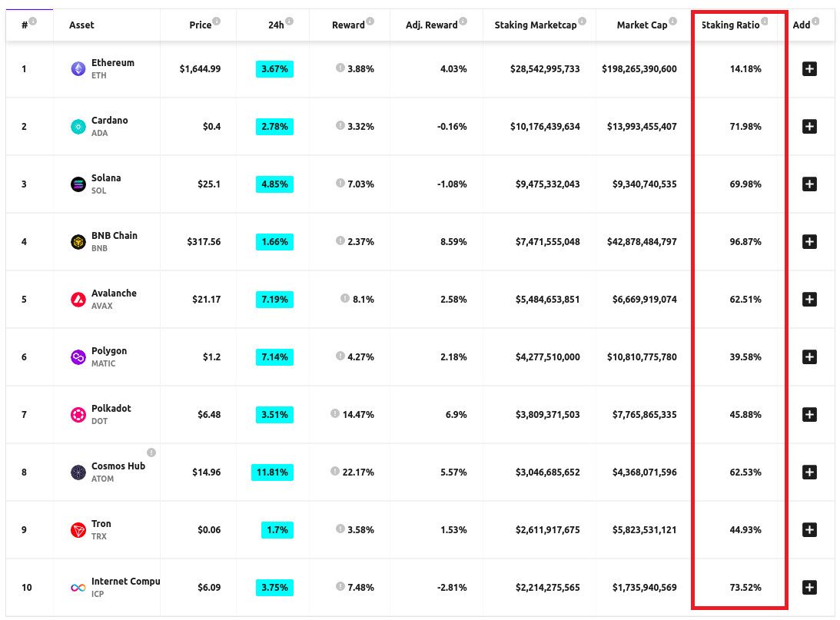The height and width of the screenshot is (620, 840).
Task: Click info icon beside Polkadot reward 14.47%
Action: [x=334, y=414]
